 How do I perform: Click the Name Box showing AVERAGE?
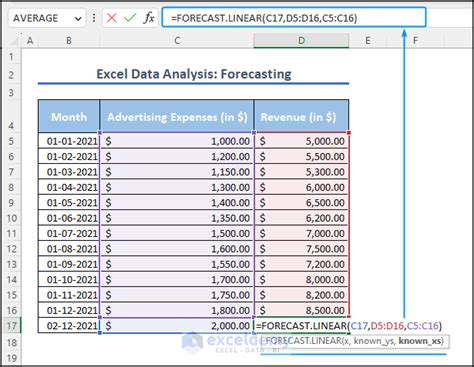click(x=46, y=18)
